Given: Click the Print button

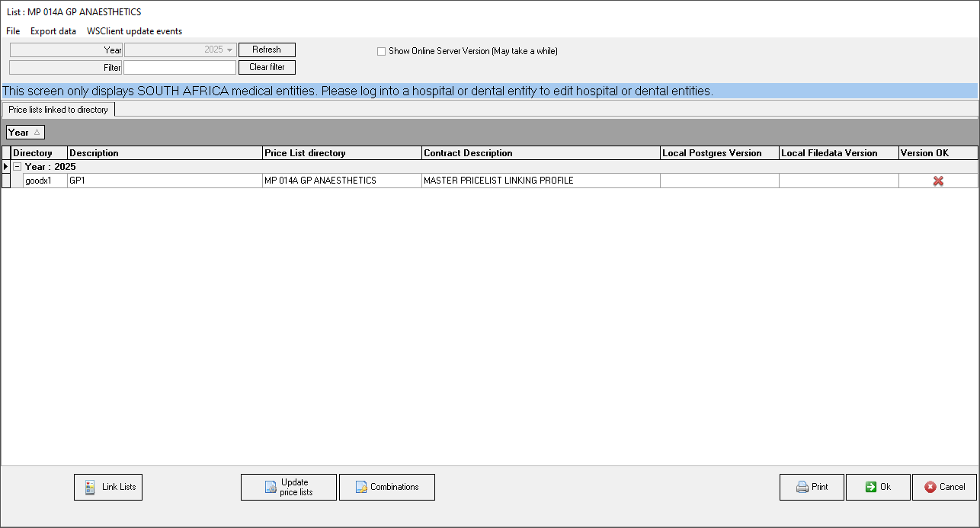Looking at the screenshot, I should pos(812,487).
